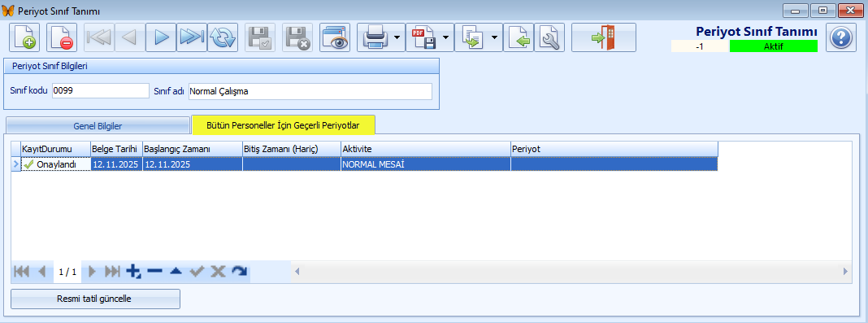The image size is (868, 323).
Task: Click the delete record icon with red minus
Action: [62, 37]
